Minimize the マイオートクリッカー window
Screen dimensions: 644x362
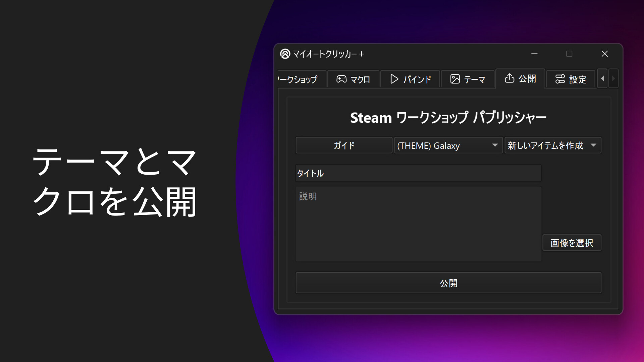click(535, 54)
